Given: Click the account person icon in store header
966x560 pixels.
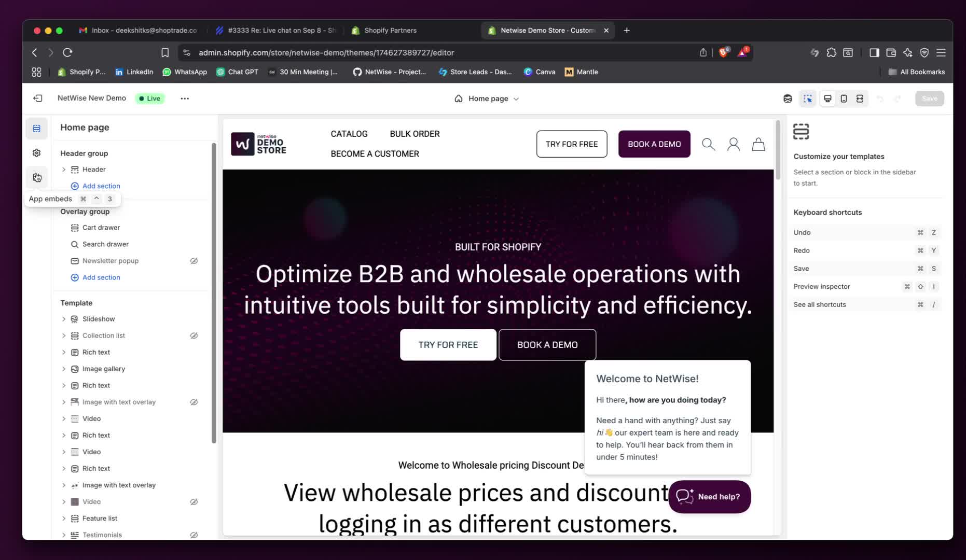Looking at the screenshot, I should (x=734, y=144).
